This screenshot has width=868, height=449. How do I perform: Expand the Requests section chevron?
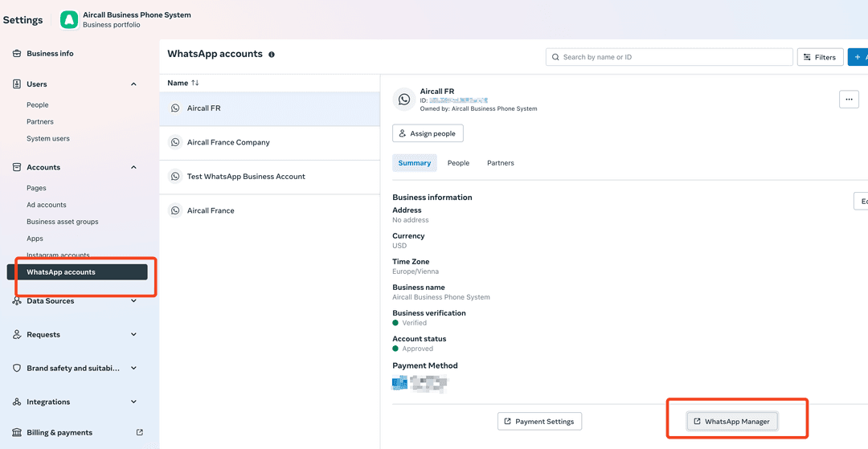pyautogui.click(x=133, y=335)
